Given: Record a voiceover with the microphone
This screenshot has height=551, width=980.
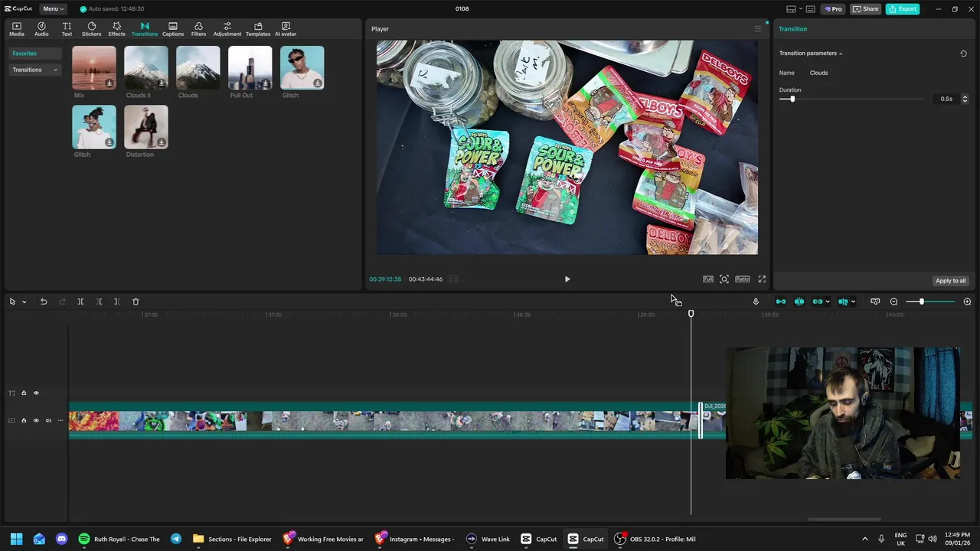Looking at the screenshot, I should (756, 302).
